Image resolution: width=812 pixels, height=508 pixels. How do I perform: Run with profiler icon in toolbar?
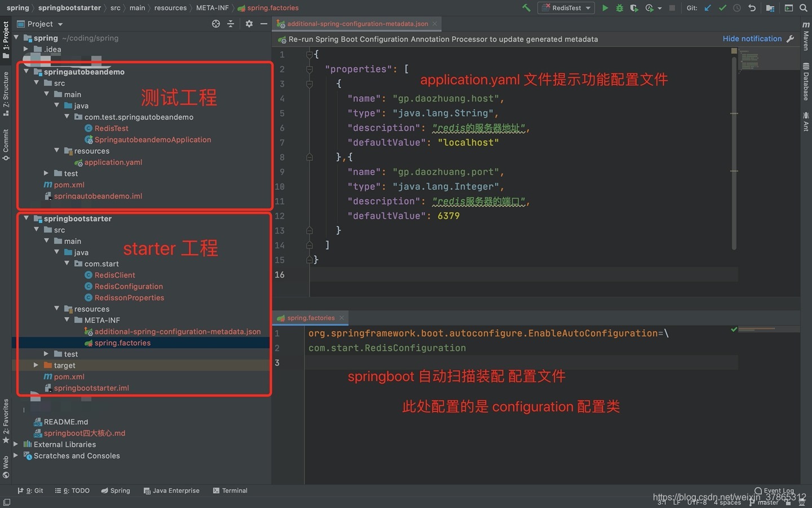pos(649,8)
